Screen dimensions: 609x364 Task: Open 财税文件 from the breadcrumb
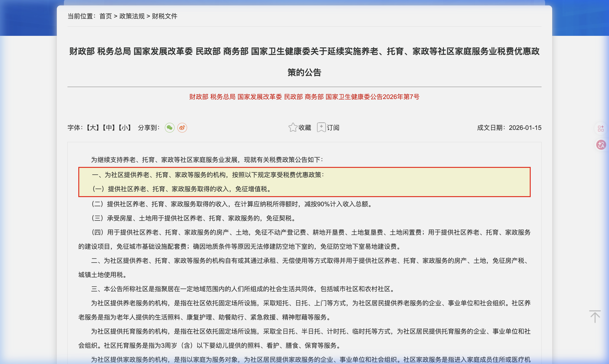coord(165,16)
